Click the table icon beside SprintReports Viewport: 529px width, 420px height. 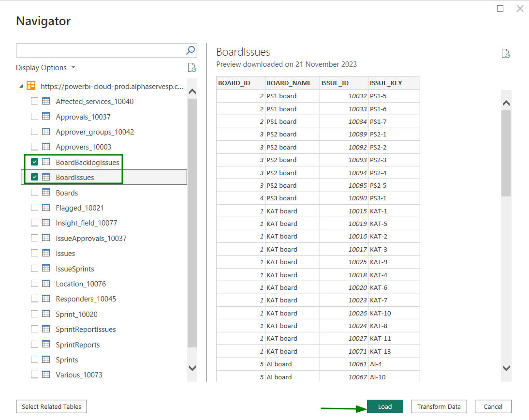[46, 345]
